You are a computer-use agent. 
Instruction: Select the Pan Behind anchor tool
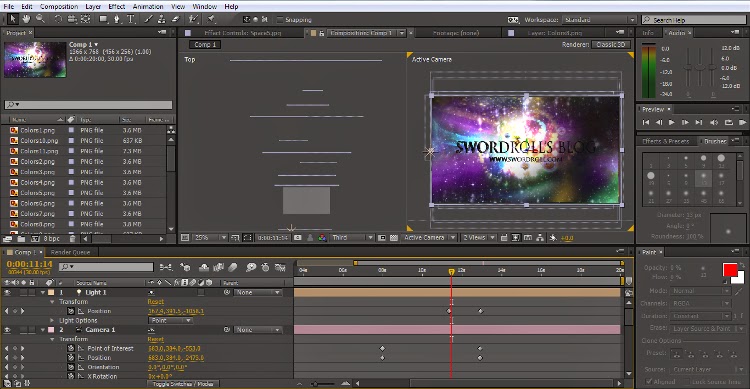tap(86, 19)
